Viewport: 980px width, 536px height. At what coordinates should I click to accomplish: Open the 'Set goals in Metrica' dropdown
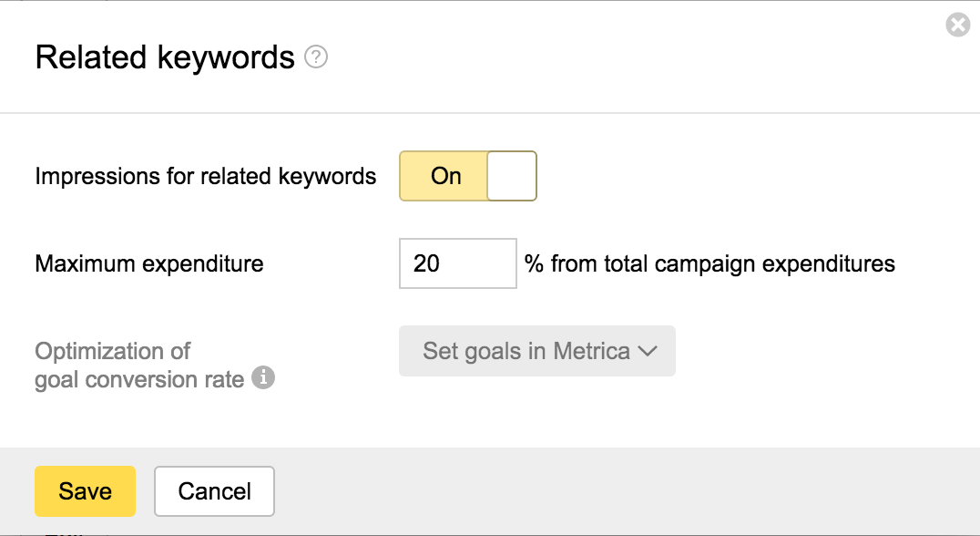point(536,351)
